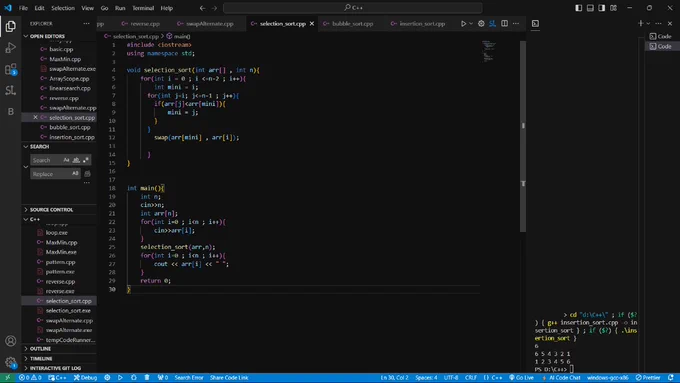Click Go Live in the status bar
Image resolution: width=680 pixels, height=383 pixels.
(x=521, y=378)
